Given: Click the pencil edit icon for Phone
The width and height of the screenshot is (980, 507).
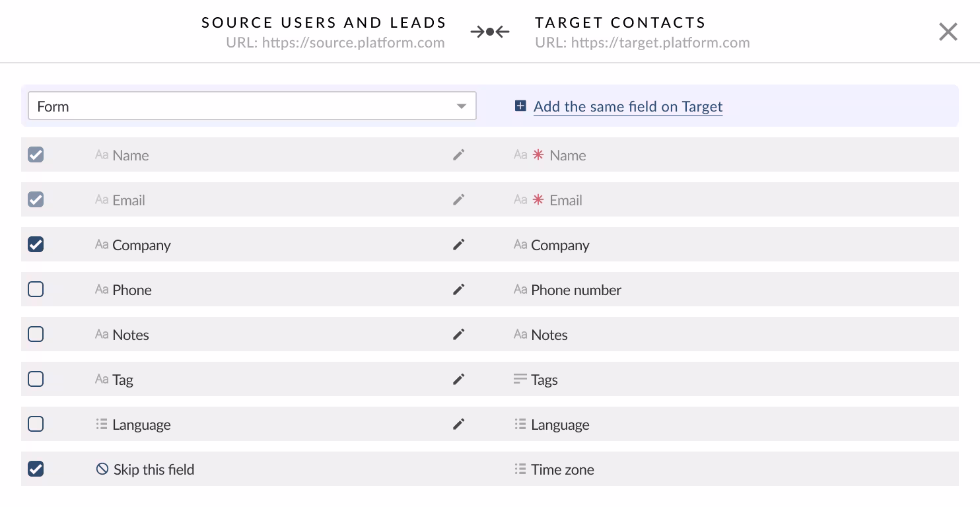Looking at the screenshot, I should click(x=459, y=290).
